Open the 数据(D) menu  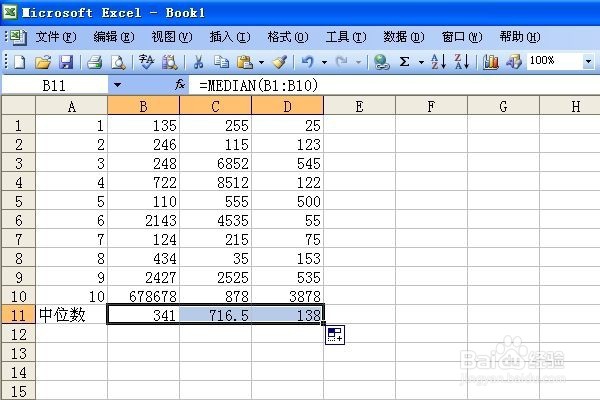point(404,37)
